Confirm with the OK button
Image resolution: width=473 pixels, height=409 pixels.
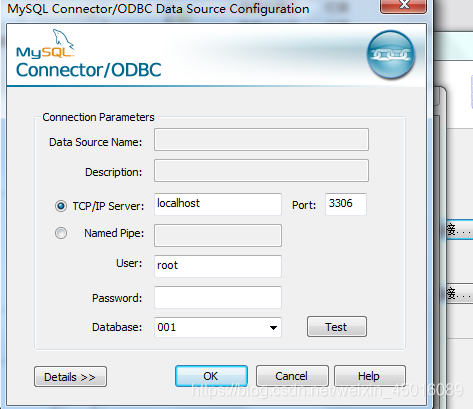(x=211, y=376)
